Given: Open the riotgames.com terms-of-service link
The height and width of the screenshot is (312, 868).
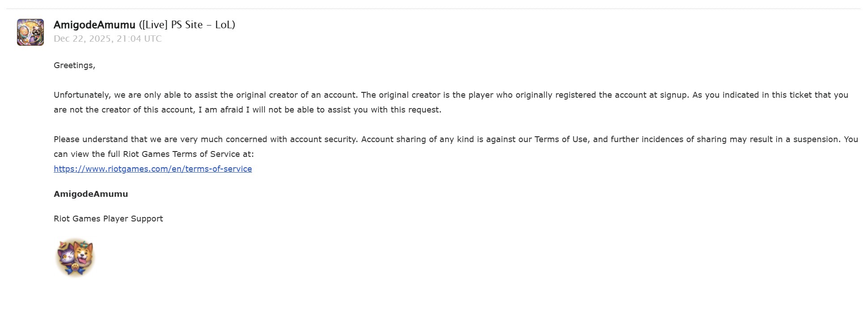Looking at the screenshot, I should point(153,169).
